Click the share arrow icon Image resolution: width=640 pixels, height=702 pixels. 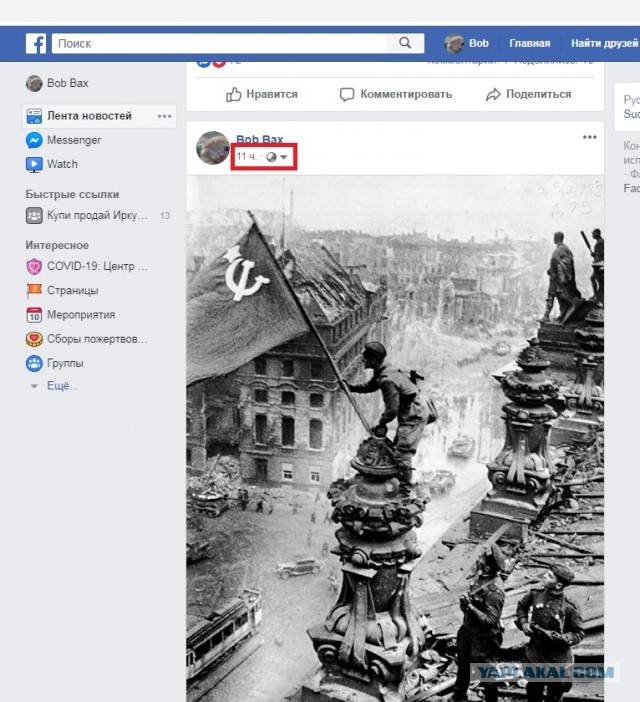(493, 94)
